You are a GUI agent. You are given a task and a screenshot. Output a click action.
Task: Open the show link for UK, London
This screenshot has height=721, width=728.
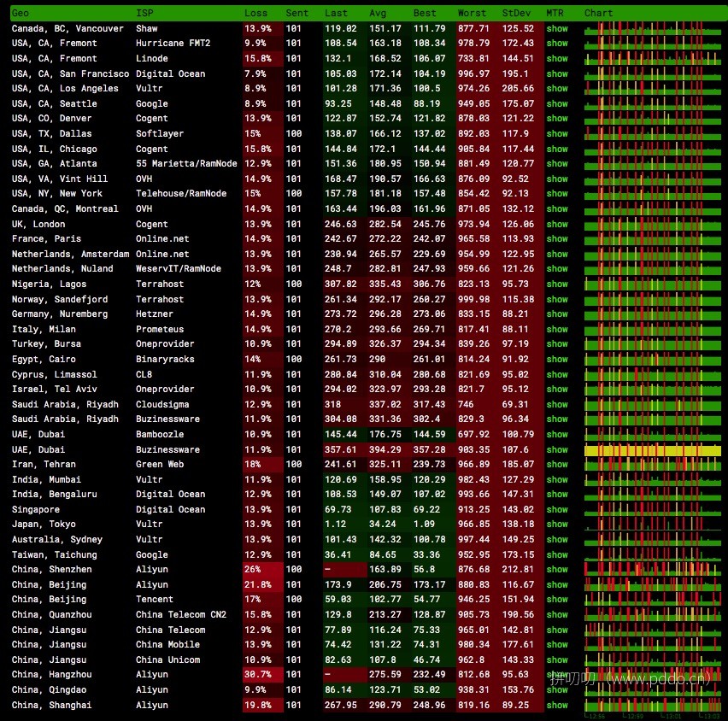pos(557,224)
